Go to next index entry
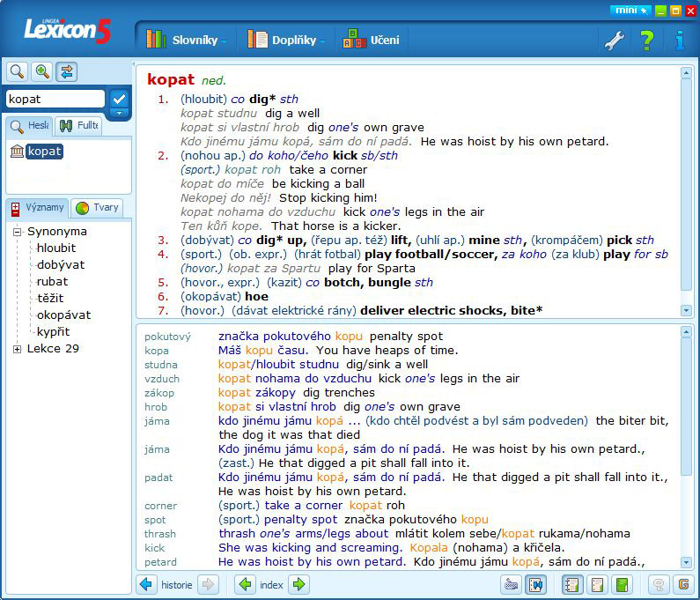700x600 pixels. point(299,584)
